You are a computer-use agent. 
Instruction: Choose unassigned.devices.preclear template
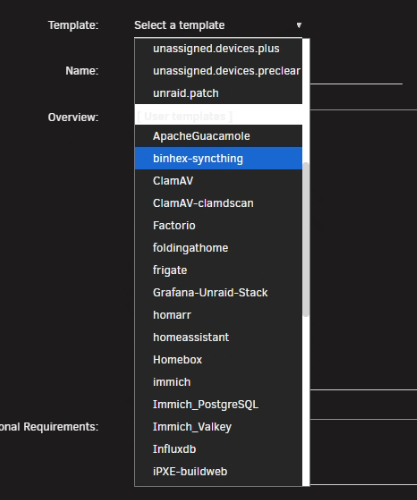(x=218, y=71)
